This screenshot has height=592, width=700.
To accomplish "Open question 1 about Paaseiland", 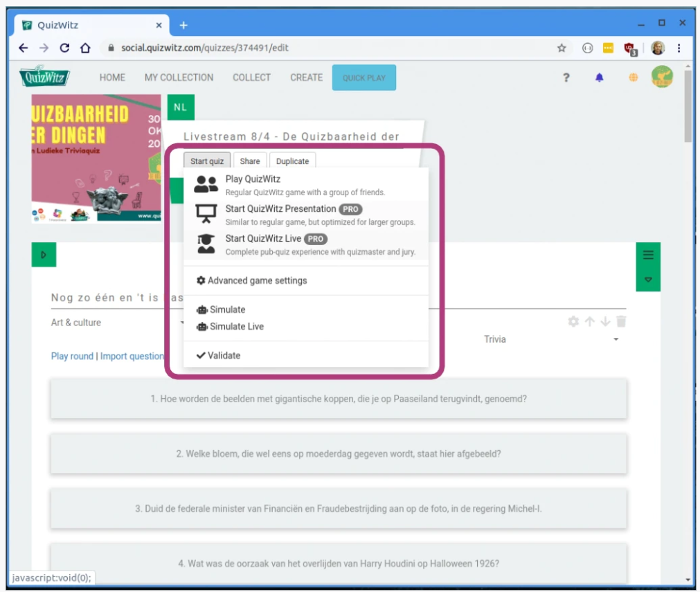I will [339, 399].
